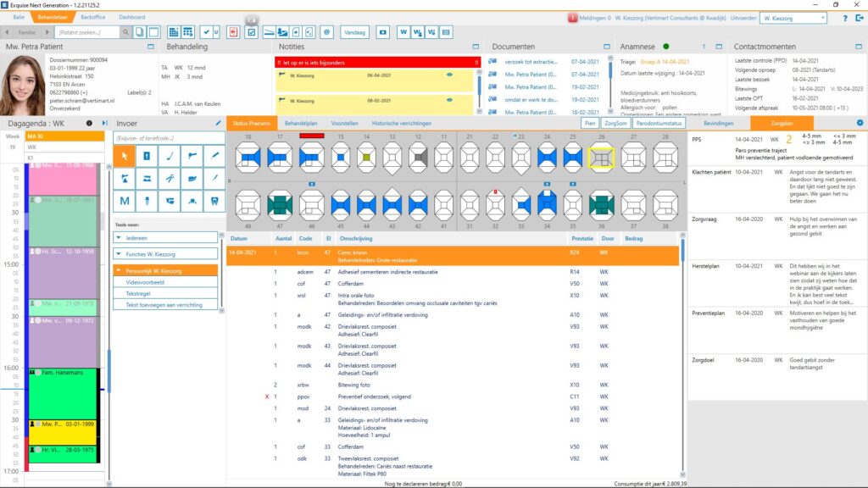Viewport: 868px width, 488px height.
Task: Click the patient search magnifier icon
Action: [125, 32]
